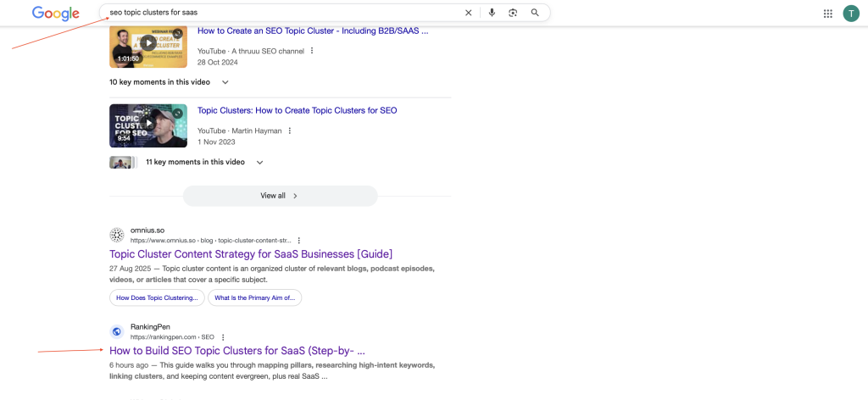Select 'How Does Topic Clustering...' chip

[157, 297]
